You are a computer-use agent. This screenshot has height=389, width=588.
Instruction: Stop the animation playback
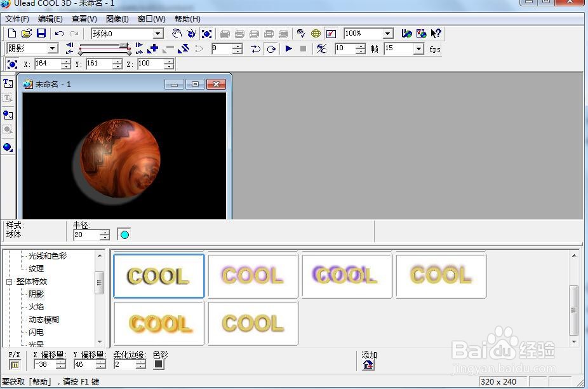(x=303, y=49)
